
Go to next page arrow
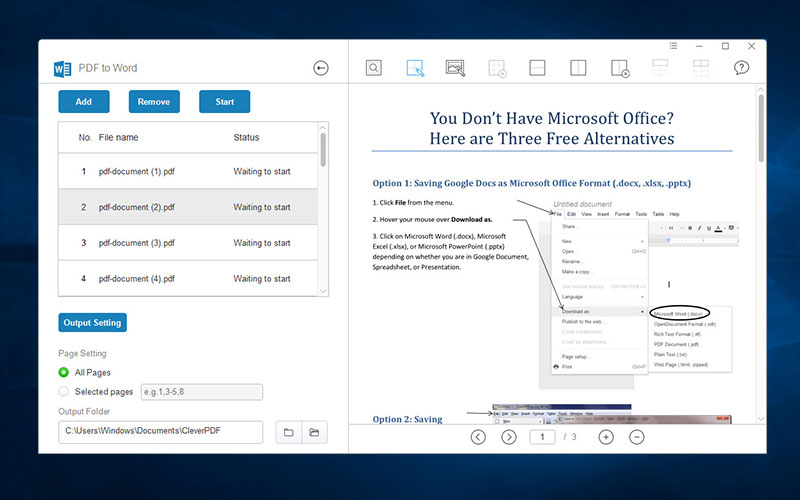click(509, 437)
